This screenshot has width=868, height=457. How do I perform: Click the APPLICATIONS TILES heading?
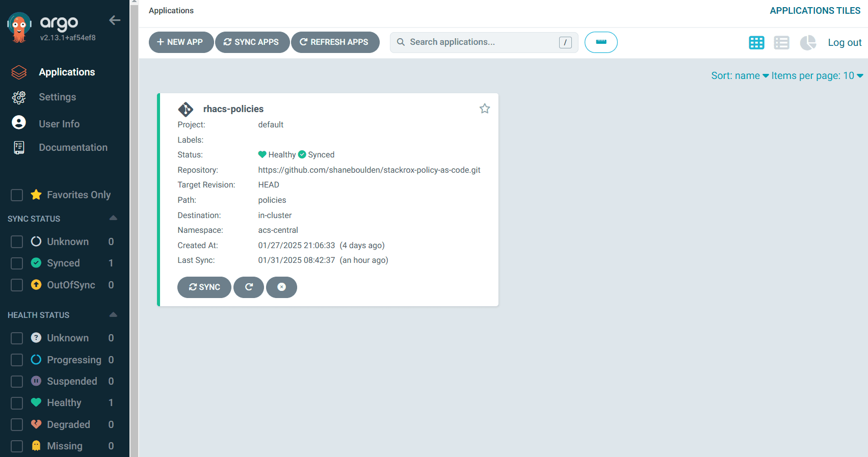click(x=815, y=11)
